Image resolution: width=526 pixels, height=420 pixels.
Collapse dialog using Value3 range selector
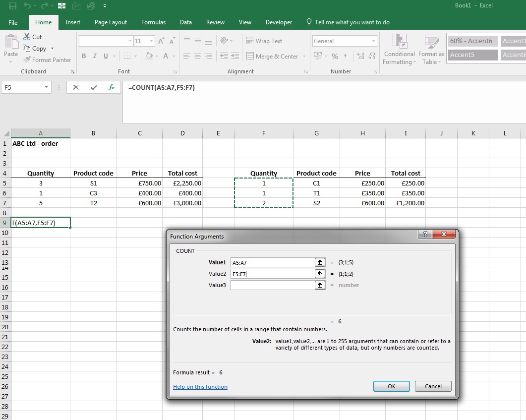[320, 285]
